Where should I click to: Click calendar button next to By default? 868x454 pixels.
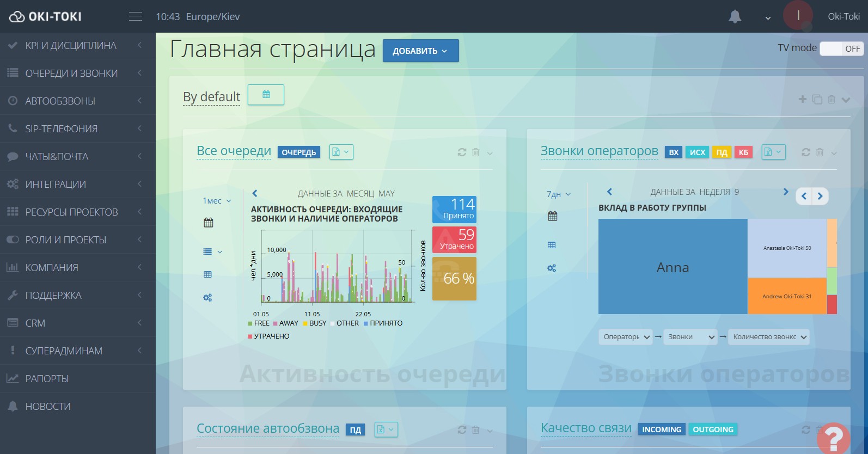[266, 95]
